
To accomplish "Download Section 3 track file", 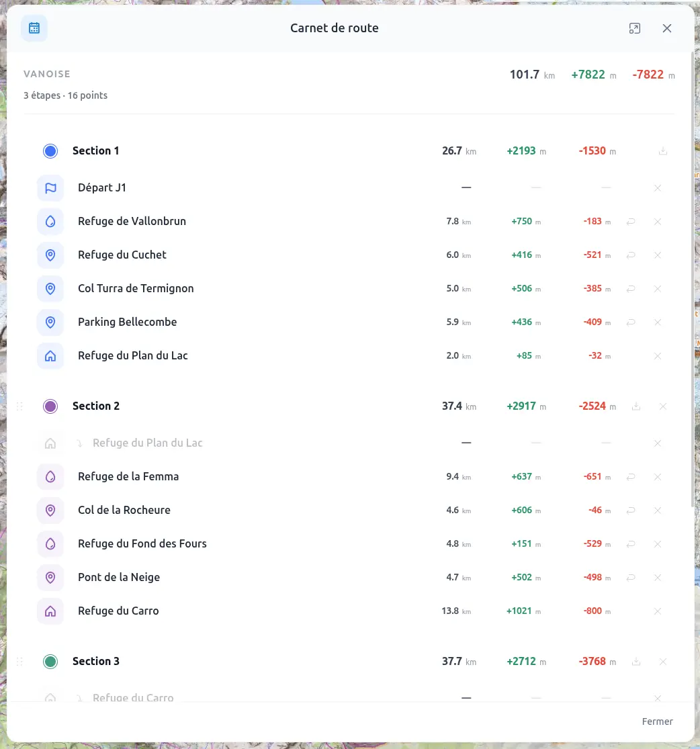I will point(636,662).
